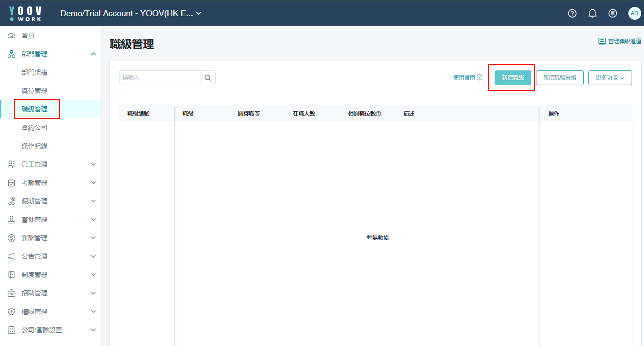Viewport: 644px width, 346px height.
Task: Click the 首頁 home icon in sidebar
Action: tap(12, 35)
